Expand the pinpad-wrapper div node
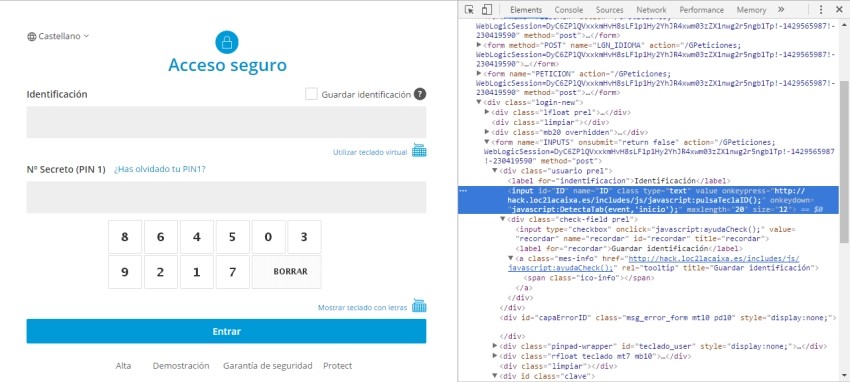Image resolution: width=850 pixels, height=382 pixels. click(x=494, y=346)
